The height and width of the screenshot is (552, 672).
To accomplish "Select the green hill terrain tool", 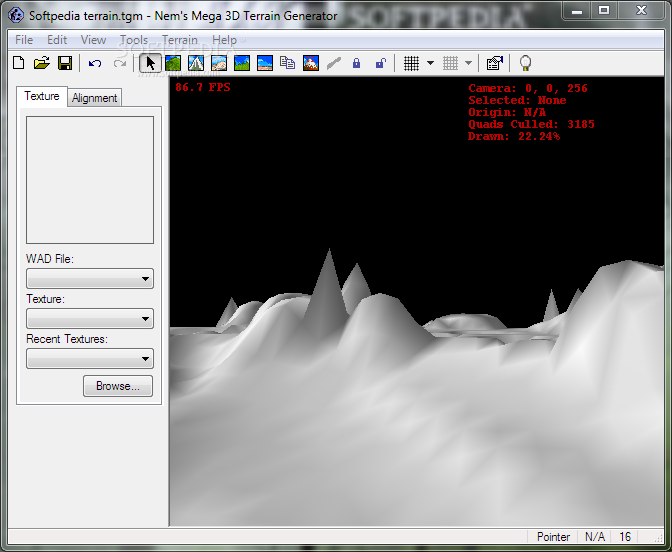I will 173,63.
